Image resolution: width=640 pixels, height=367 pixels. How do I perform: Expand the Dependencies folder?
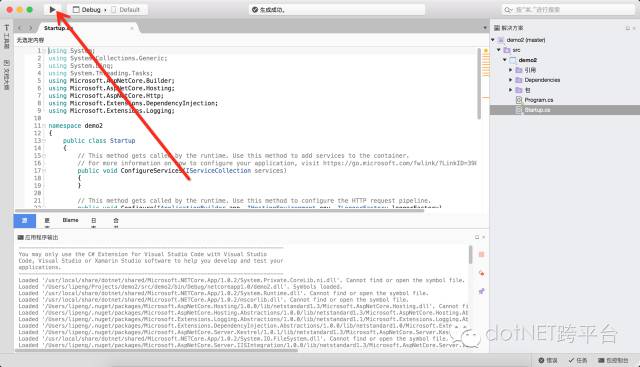[511, 80]
